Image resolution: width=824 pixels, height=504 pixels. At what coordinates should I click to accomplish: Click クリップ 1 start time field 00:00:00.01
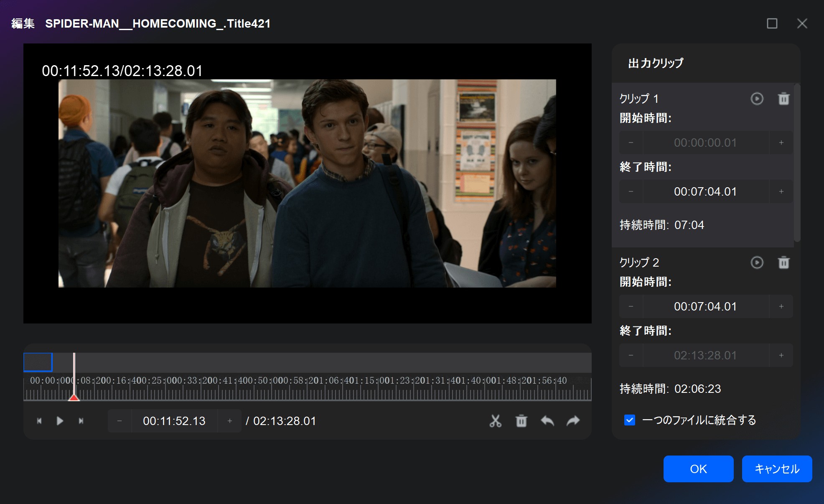(x=706, y=143)
